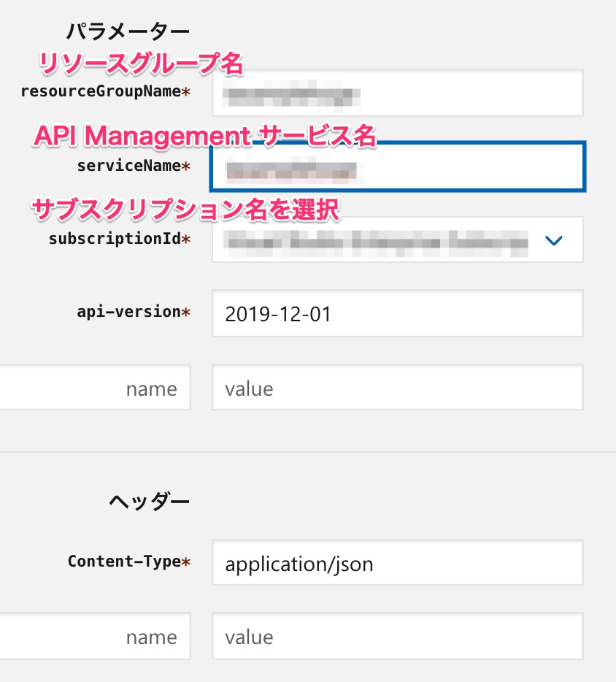Click the Content-Type field showing application/json
This screenshot has width=616, height=682.
pos(397,562)
